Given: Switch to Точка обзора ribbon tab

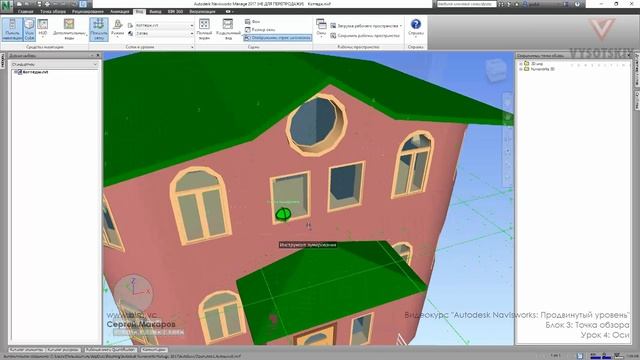Looking at the screenshot, I should (x=53, y=11).
